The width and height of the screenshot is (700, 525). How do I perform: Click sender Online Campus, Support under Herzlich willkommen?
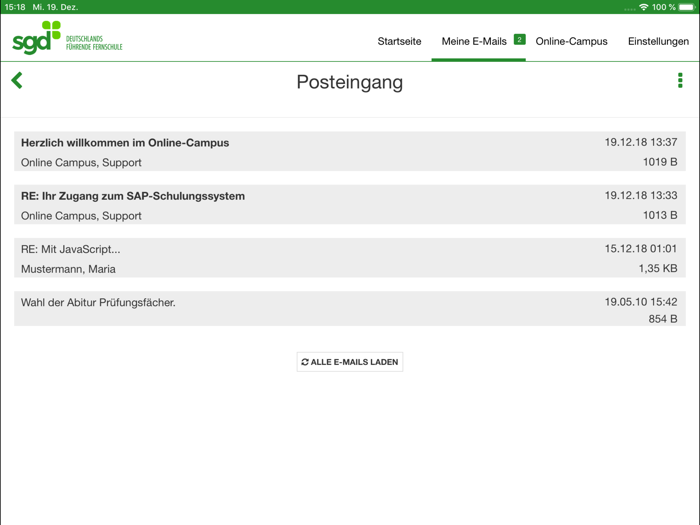tap(81, 162)
